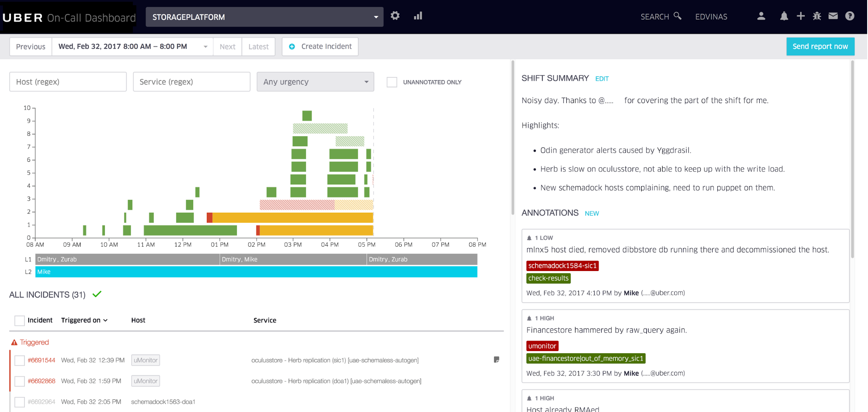Toggle the select-all incidents checkbox
Screen dimensions: 868x412
pyautogui.click(x=20, y=321)
